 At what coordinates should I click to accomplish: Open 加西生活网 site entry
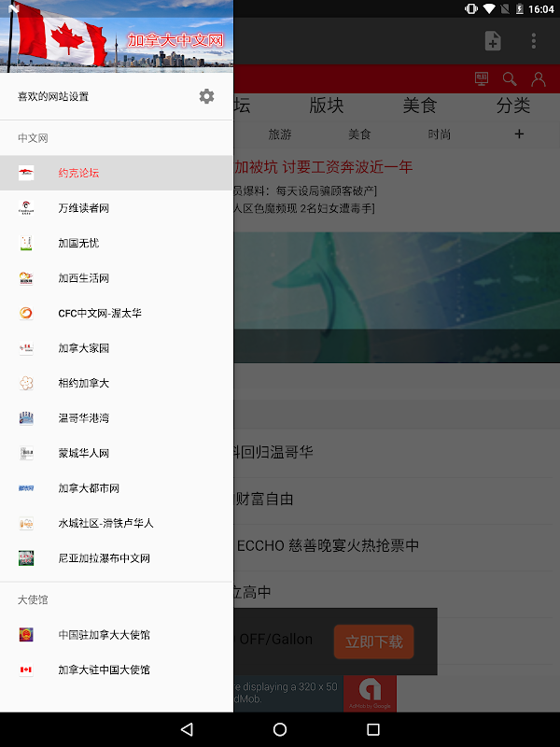117,277
